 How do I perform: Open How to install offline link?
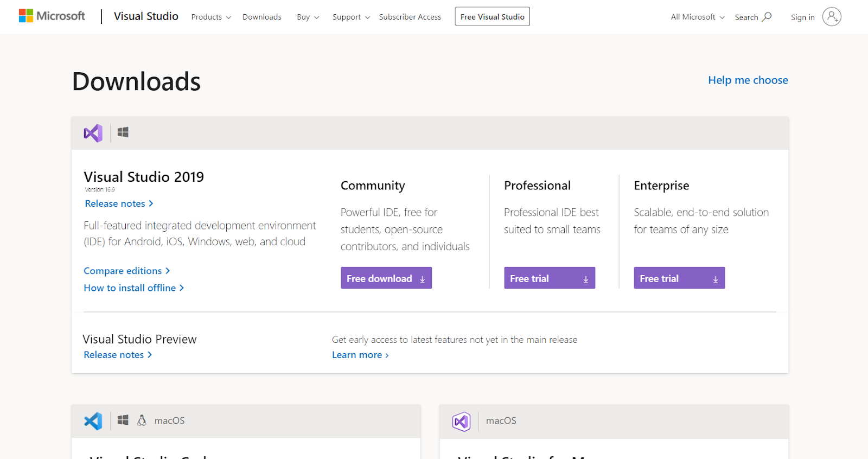coord(134,288)
